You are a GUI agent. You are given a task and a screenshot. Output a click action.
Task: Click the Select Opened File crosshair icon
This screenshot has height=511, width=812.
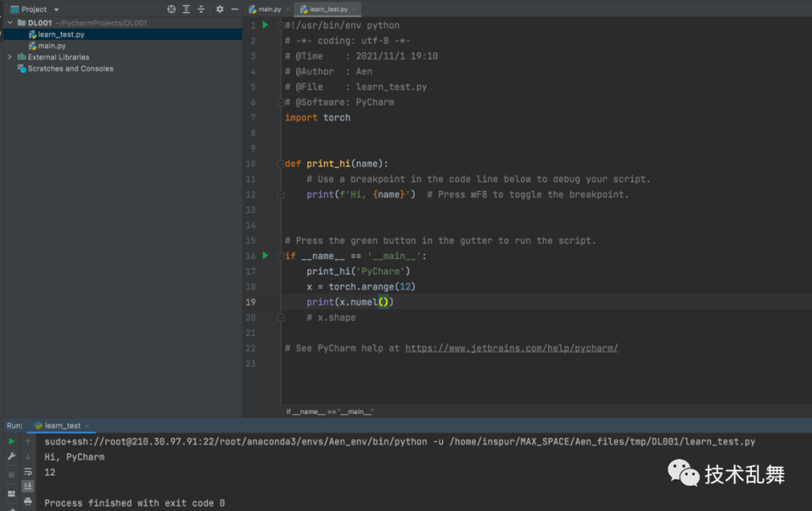coord(171,9)
